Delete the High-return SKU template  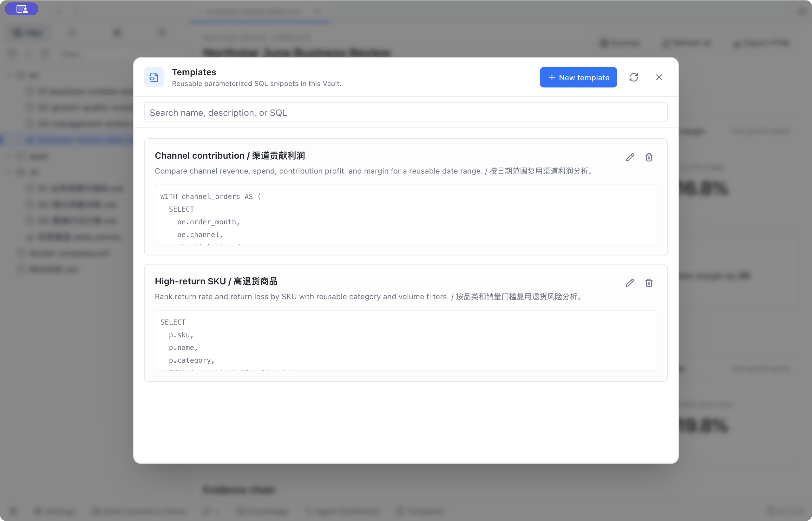click(649, 283)
